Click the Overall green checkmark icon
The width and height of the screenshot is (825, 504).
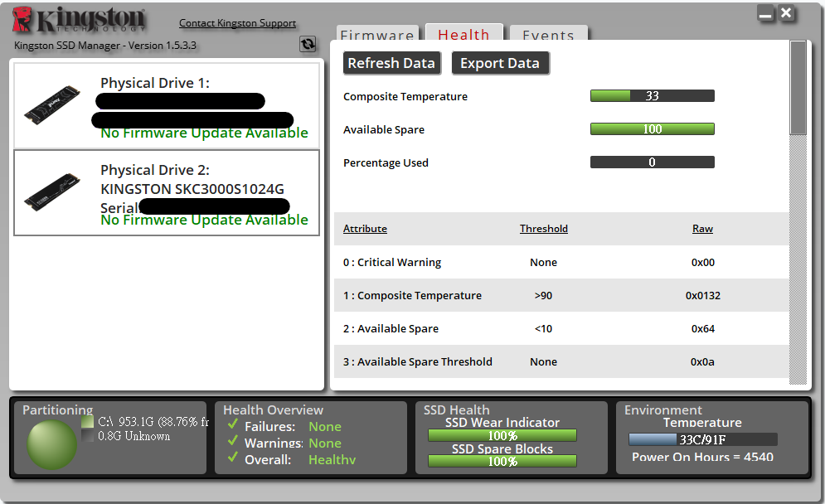click(x=232, y=458)
